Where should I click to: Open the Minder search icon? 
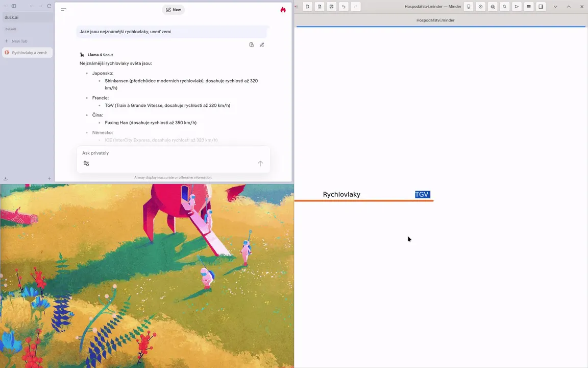point(505,7)
